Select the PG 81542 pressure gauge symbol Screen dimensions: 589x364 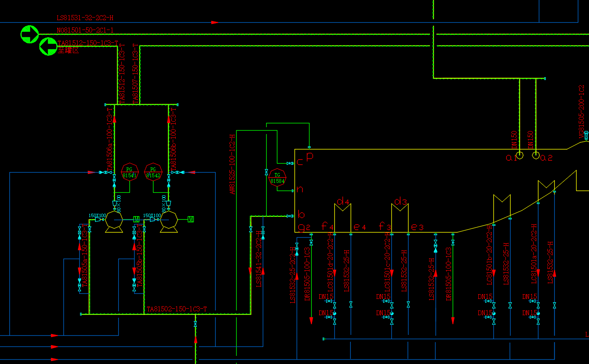click(x=153, y=172)
